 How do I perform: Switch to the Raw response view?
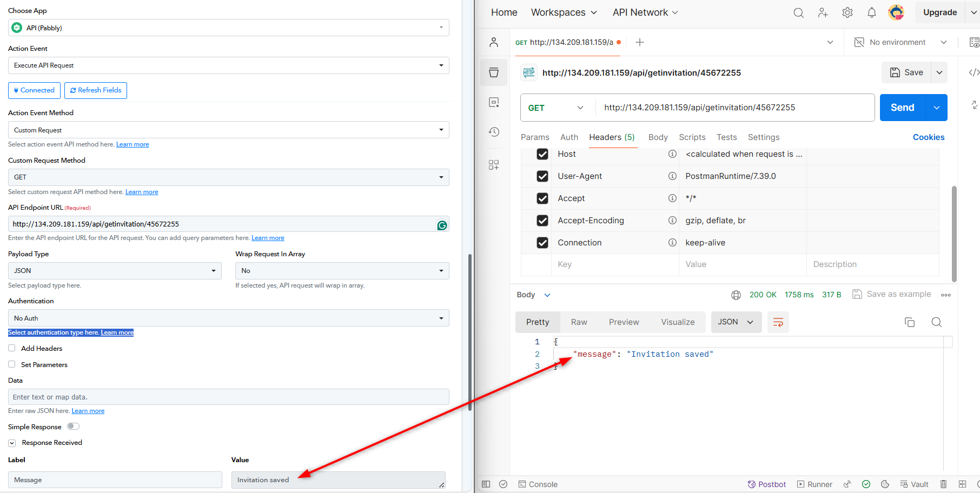pyautogui.click(x=579, y=322)
